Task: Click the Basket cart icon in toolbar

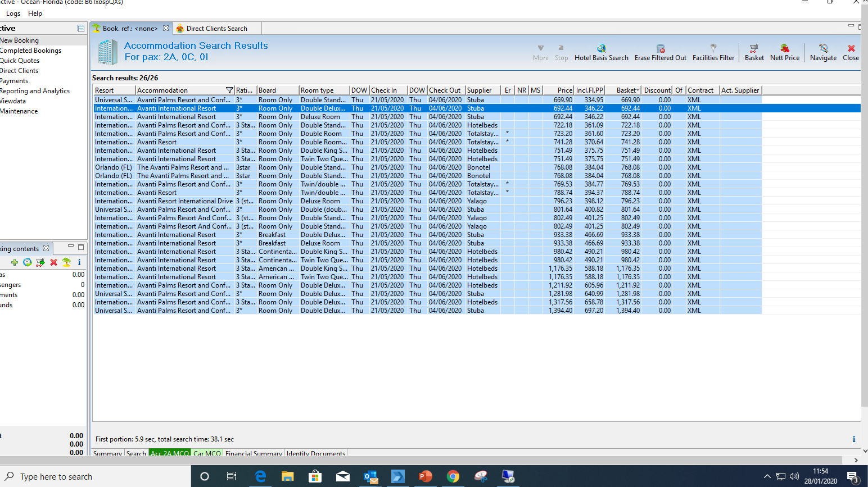Action: click(754, 49)
